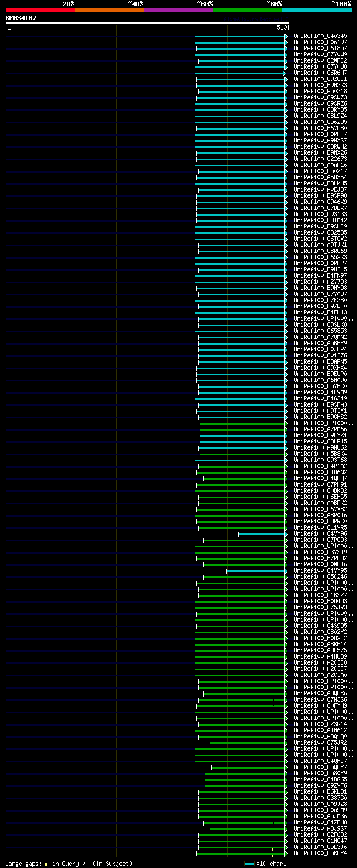Open hit UniRef100_Q40345
The height and width of the screenshot is (868, 357).
(x=320, y=36)
